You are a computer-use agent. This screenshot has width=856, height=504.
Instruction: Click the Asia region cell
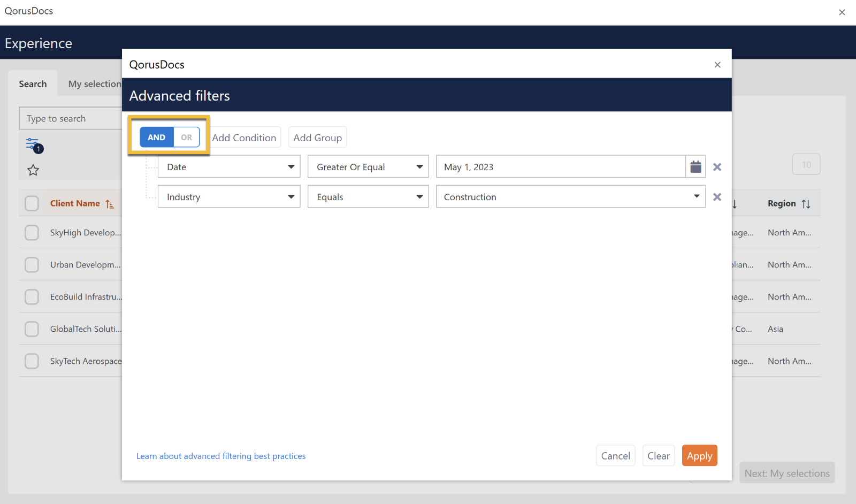(x=775, y=329)
